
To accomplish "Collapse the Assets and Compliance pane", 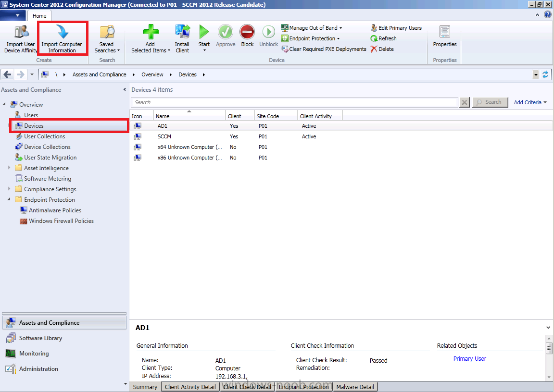I will pos(125,90).
